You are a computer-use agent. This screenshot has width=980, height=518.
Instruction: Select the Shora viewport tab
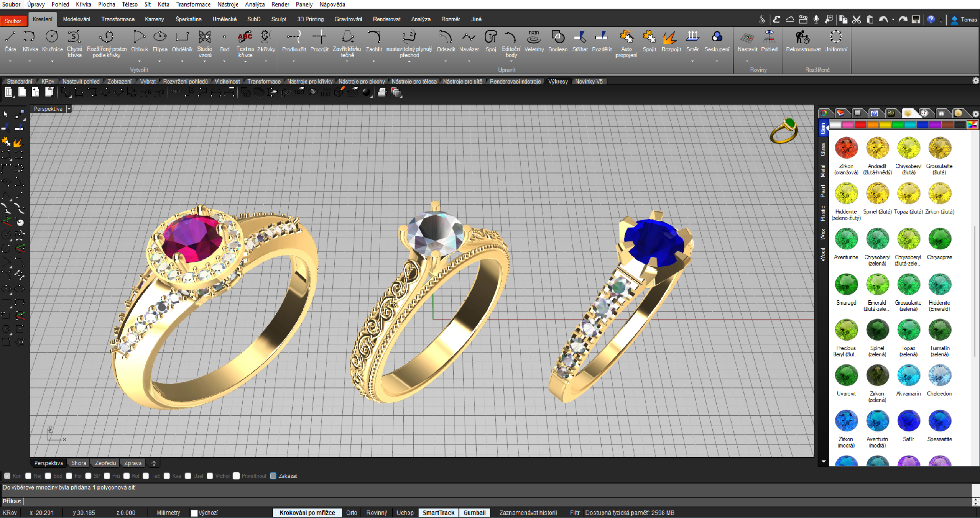click(79, 463)
